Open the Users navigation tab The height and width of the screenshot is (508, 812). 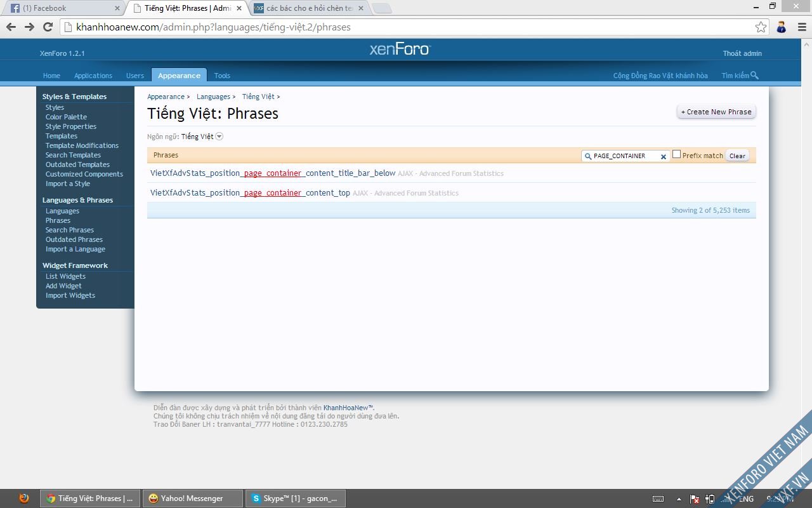134,76
